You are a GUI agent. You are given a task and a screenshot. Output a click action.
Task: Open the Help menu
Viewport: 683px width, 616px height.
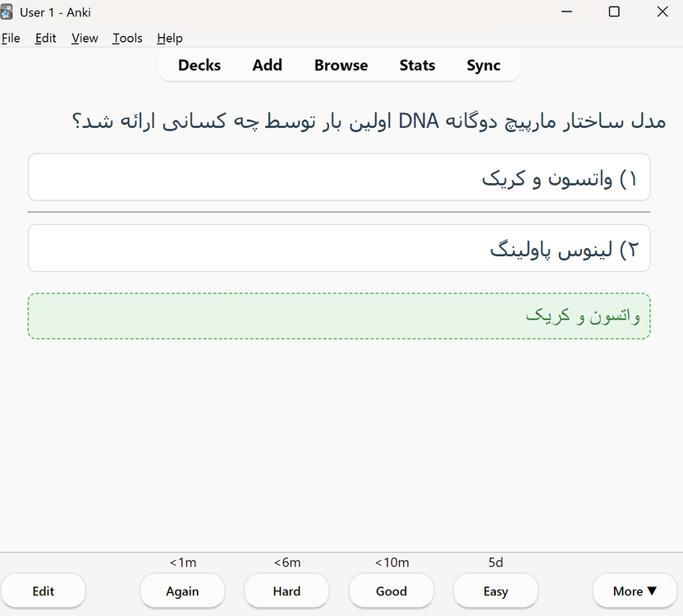tap(170, 39)
